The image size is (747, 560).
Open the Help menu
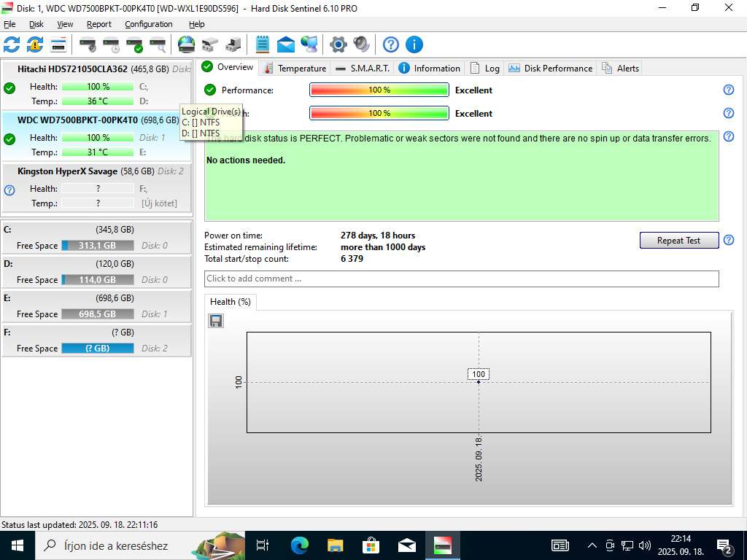(x=197, y=24)
